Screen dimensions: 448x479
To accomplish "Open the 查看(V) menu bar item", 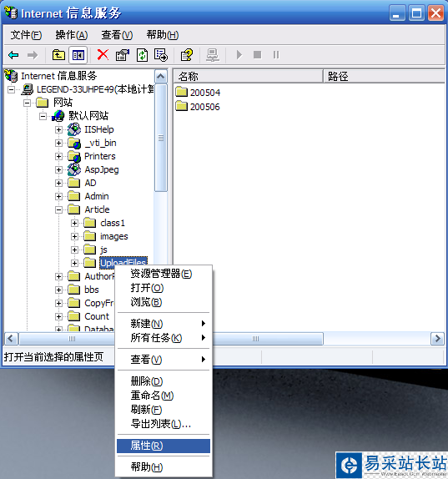I will coord(117,35).
